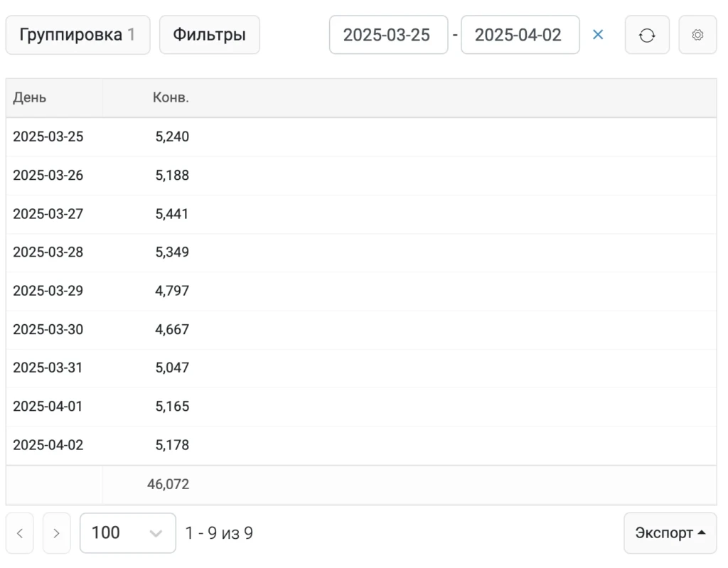
Task: Expand the Экспорт export dropdown
Action: tap(670, 533)
